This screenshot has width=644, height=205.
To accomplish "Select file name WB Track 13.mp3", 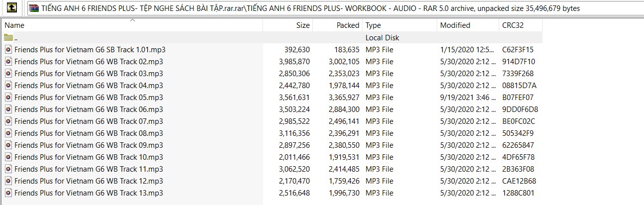I will [x=89, y=193].
